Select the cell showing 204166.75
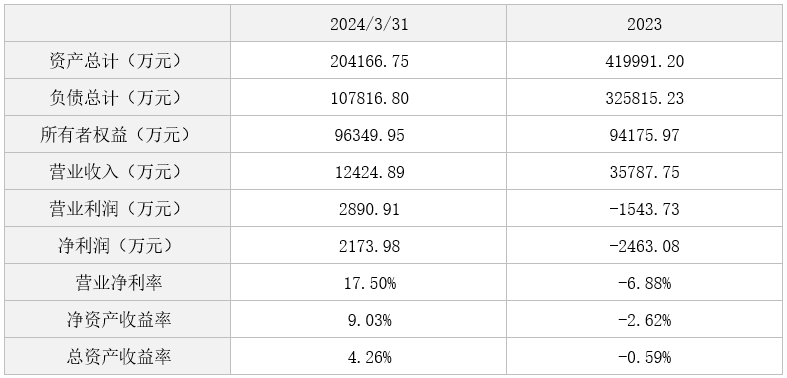787x378 pixels. coord(368,60)
